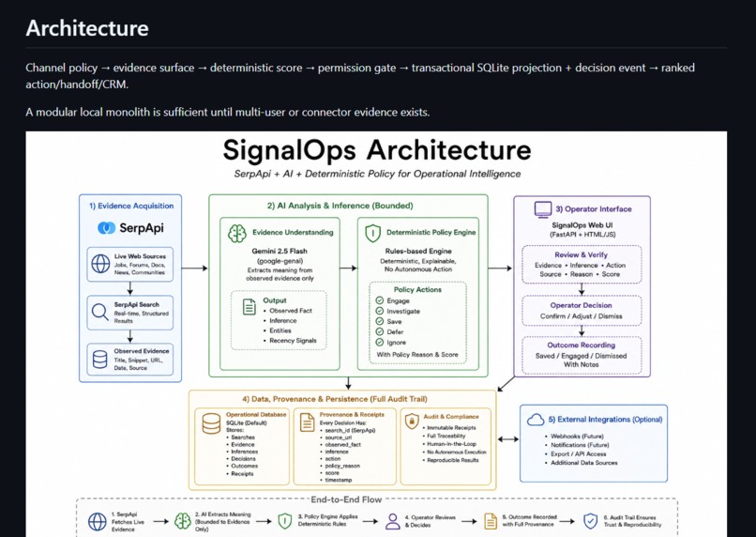Click the Architecture heading

[87, 28]
